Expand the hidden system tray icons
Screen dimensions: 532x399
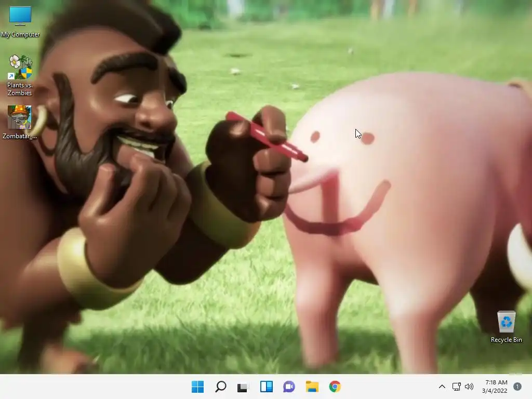(442, 387)
